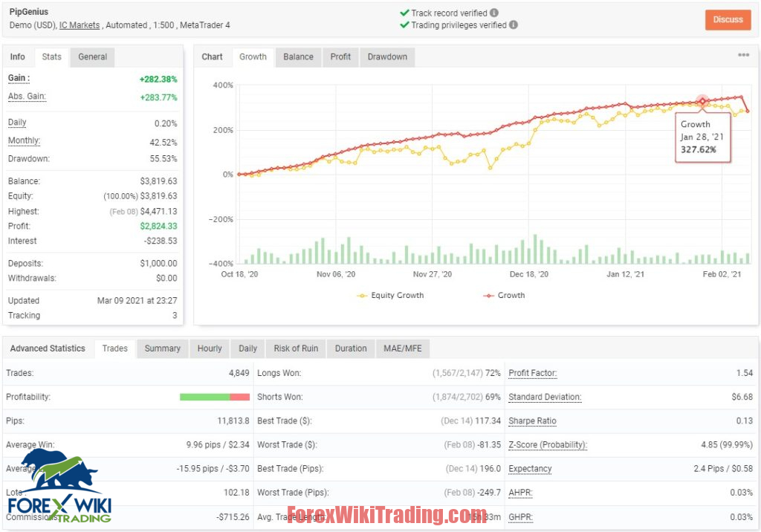Image resolution: width=761 pixels, height=532 pixels.
Task: Click the Track record verified checkmark
Action: coord(404,13)
